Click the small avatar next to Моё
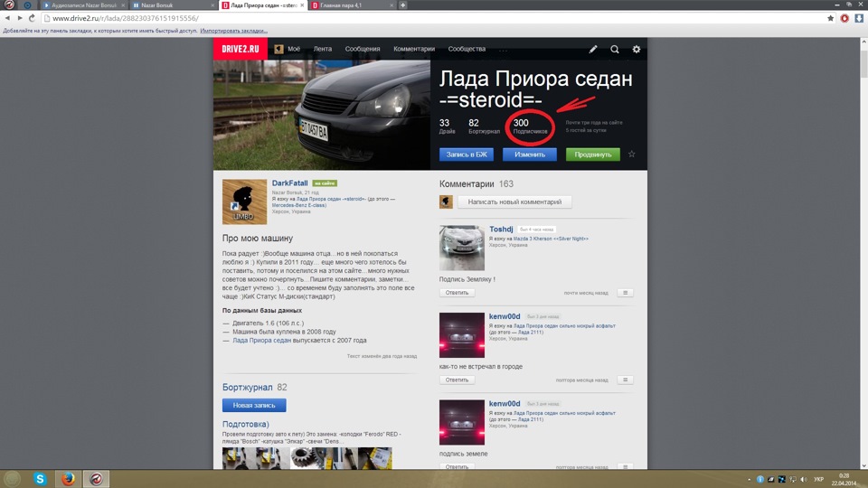The image size is (868, 488). click(279, 49)
